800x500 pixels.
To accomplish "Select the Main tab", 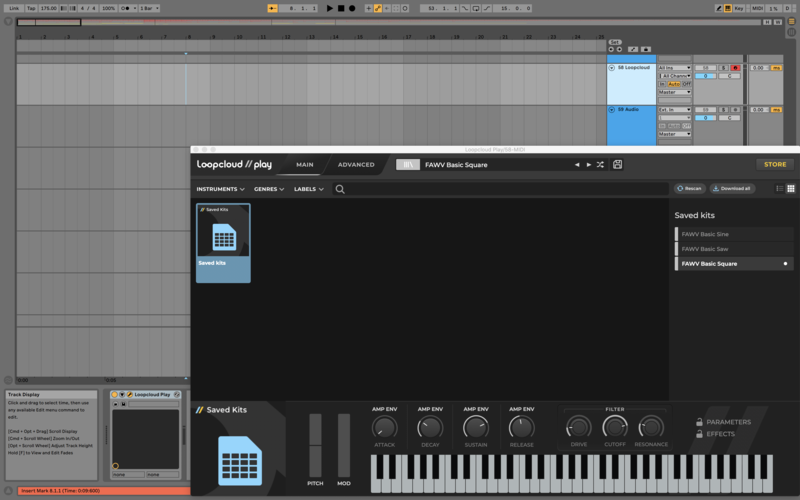I will (x=305, y=165).
